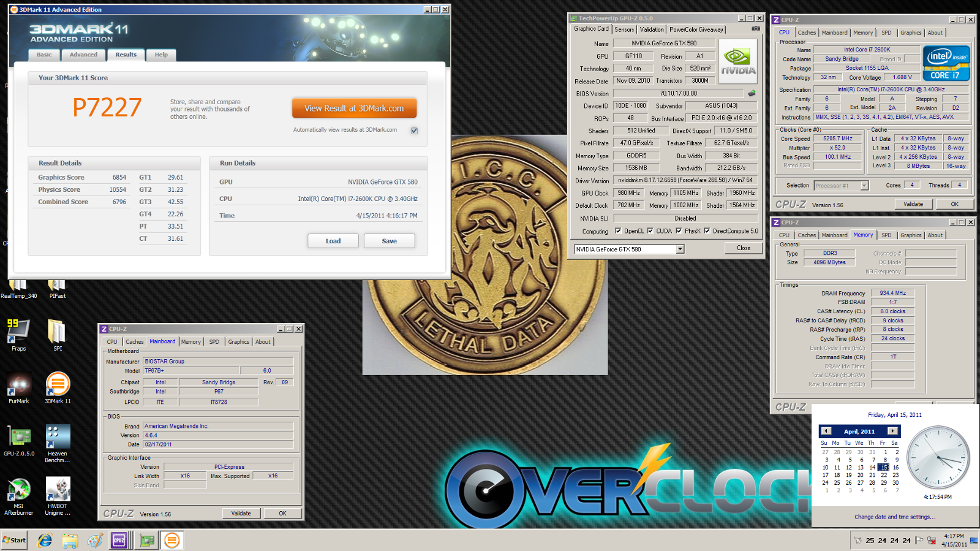
Task: Switch to GPU-Z via taskbar button
Action: coord(146,540)
